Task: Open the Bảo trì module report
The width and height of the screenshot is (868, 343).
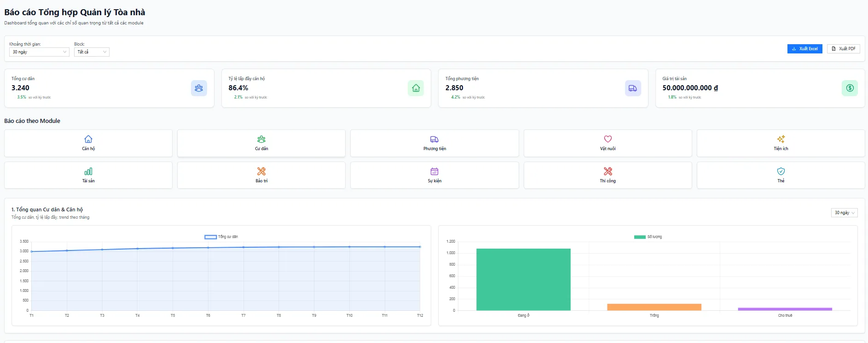Action: coord(261,175)
